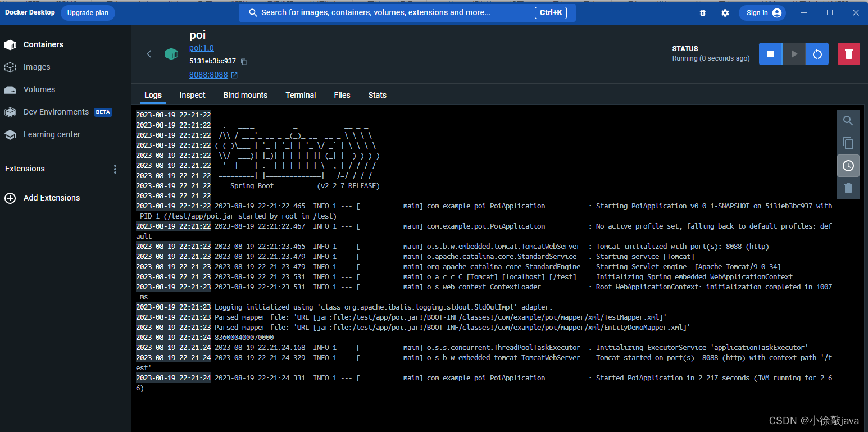Restart the poi container
868x432 pixels.
(x=817, y=54)
